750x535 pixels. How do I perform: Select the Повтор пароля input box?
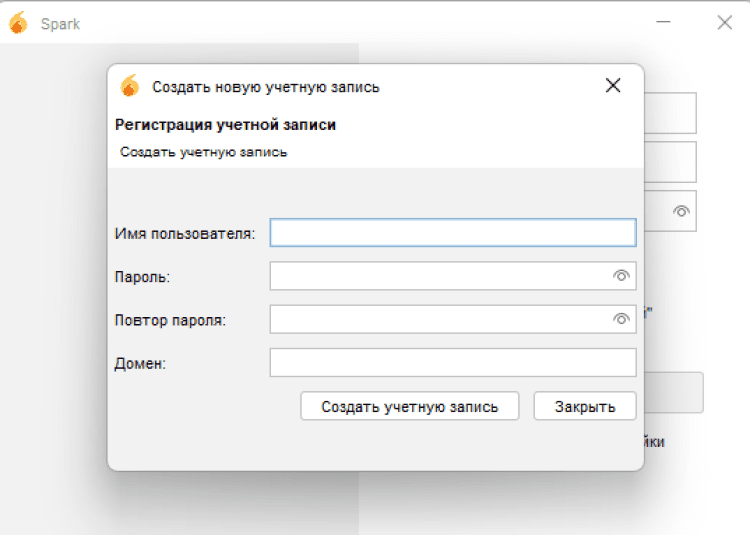[440, 319]
